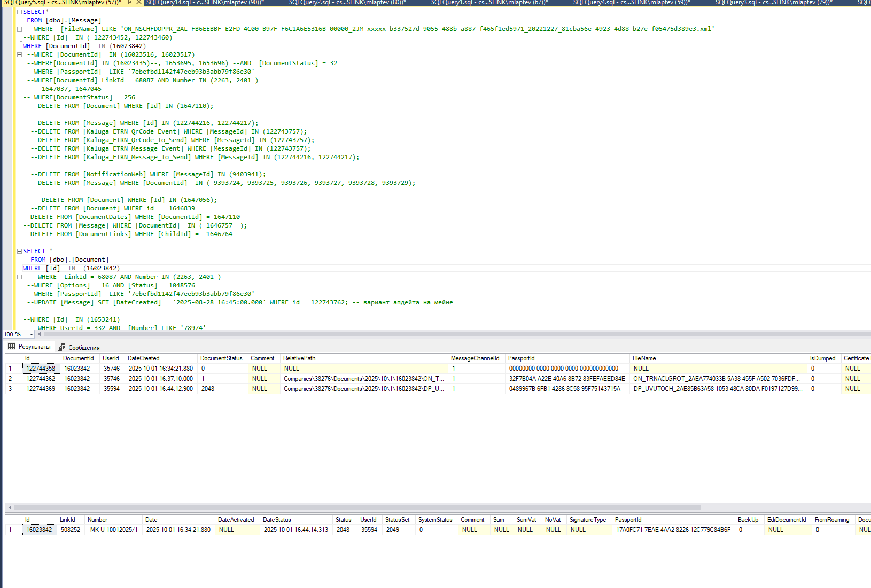The image size is (871, 588).
Task: Collapse the first SELECT* block from Message
Action: (x=19, y=12)
